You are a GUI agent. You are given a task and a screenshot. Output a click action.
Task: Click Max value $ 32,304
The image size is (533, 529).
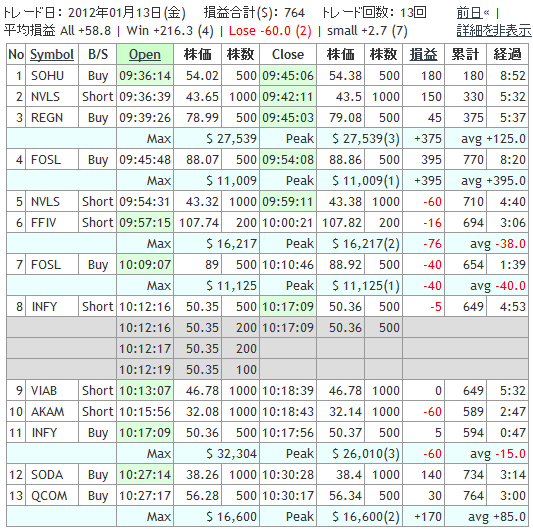pos(217,454)
